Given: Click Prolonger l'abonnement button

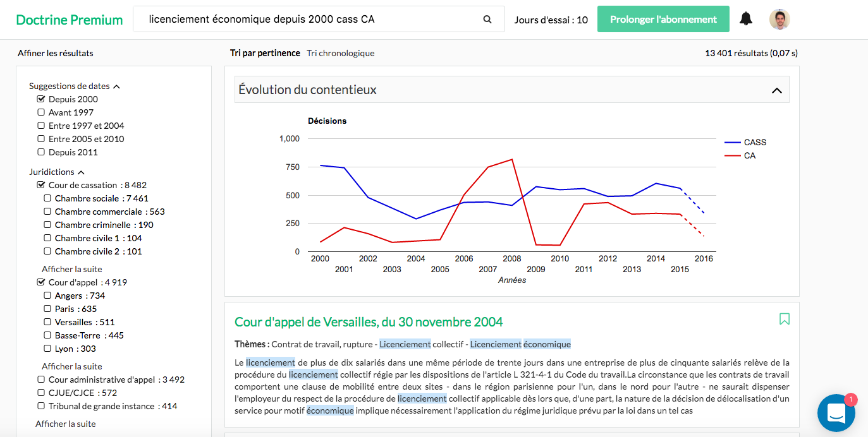Looking at the screenshot, I should click(663, 20).
